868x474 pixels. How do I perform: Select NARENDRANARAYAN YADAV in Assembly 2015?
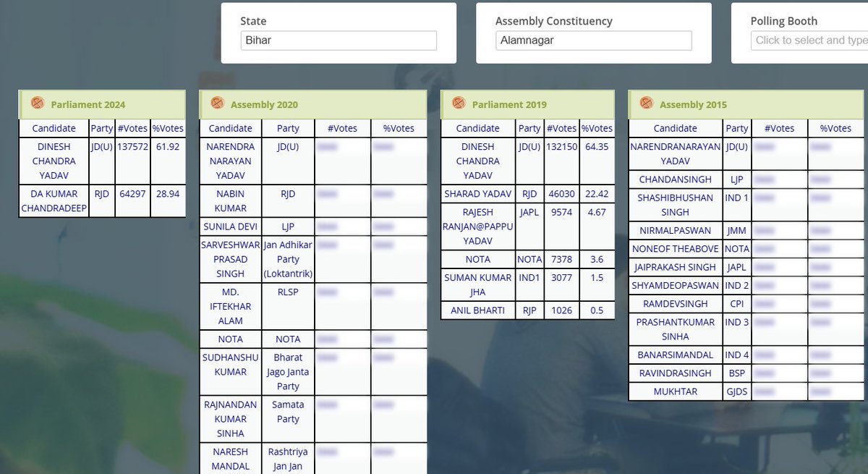click(x=676, y=154)
